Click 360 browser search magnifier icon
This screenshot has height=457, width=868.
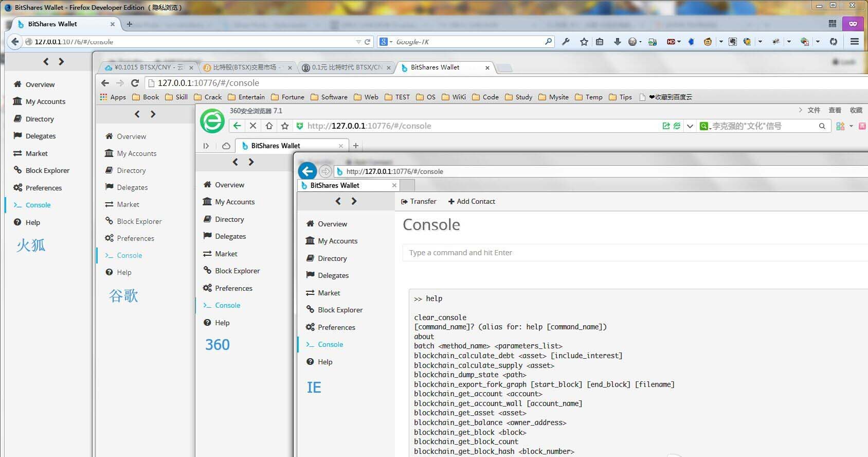point(822,126)
